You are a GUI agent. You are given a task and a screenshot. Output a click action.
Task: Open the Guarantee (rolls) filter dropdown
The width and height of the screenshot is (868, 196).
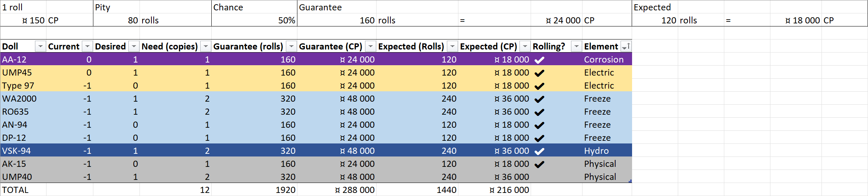tap(292, 46)
